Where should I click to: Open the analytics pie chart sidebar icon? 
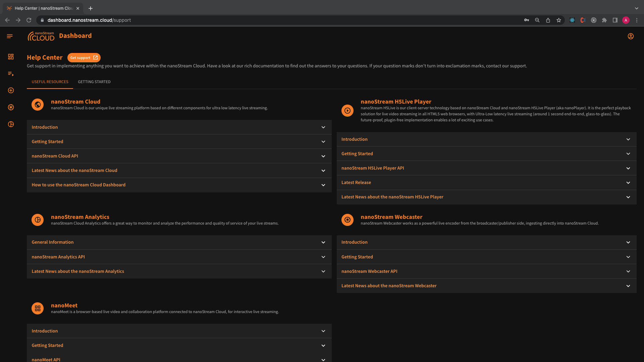(11, 124)
